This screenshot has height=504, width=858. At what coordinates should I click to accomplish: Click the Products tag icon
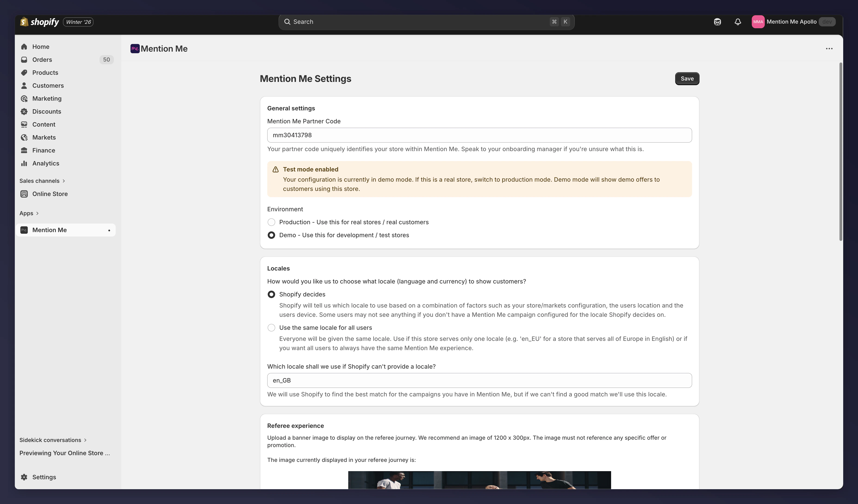coord(24,72)
